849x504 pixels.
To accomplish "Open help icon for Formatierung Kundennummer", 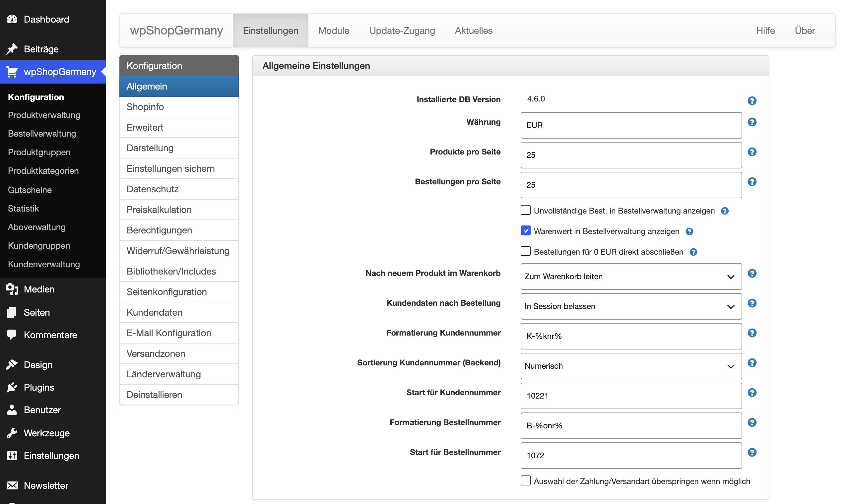I will [x=752, y=333].
